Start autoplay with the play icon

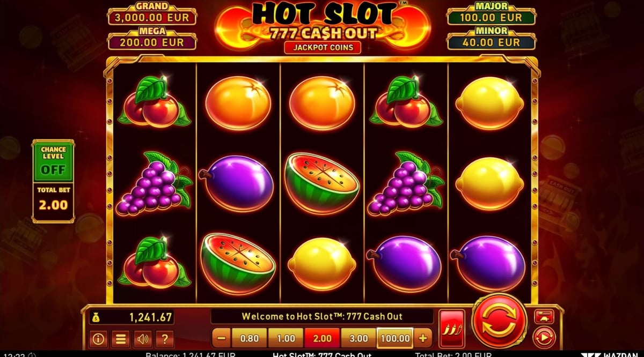(543, 339)
